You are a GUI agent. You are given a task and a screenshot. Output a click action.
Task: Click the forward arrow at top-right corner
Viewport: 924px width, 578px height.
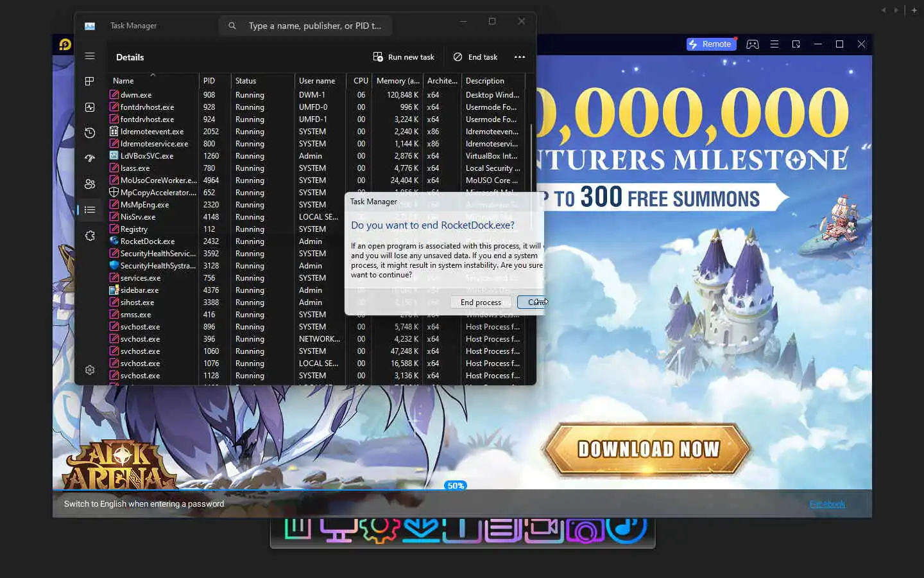coord(896,10)
